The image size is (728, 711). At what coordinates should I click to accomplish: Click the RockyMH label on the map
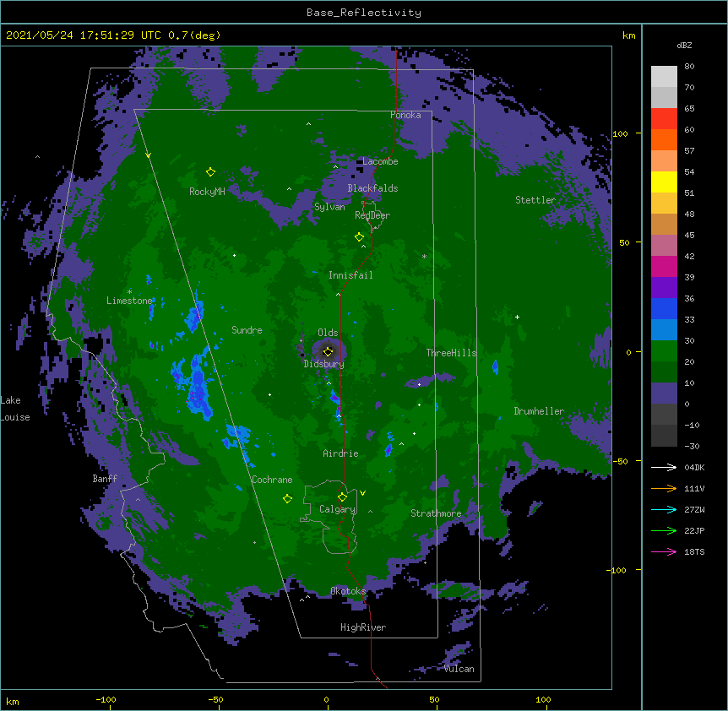coord(207,192)
